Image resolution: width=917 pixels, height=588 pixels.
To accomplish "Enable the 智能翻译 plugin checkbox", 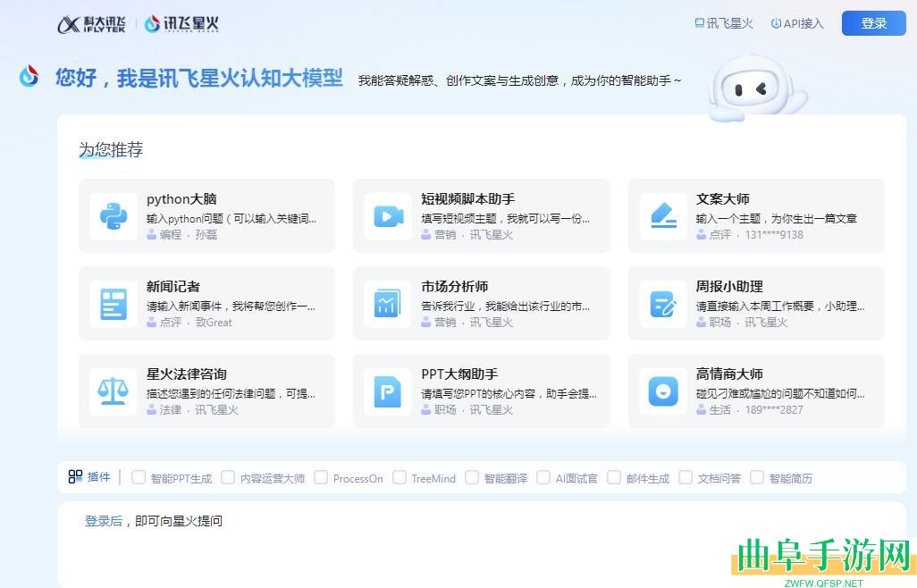I will [472, 477].
